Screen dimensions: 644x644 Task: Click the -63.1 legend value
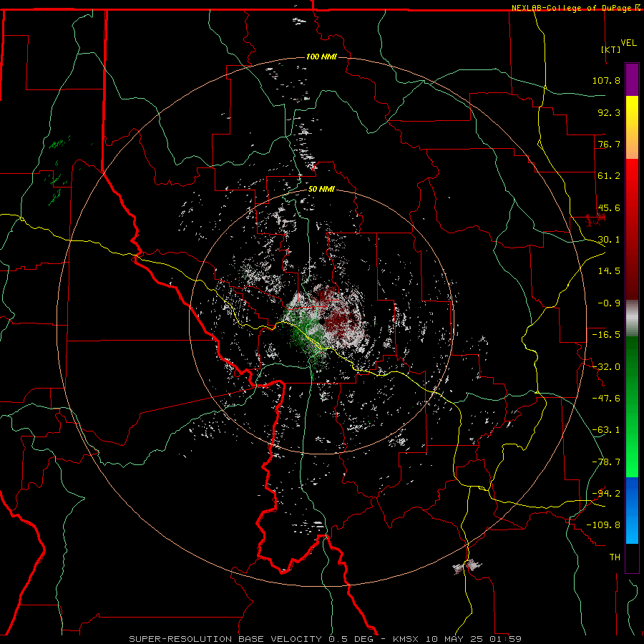(606, 430)
